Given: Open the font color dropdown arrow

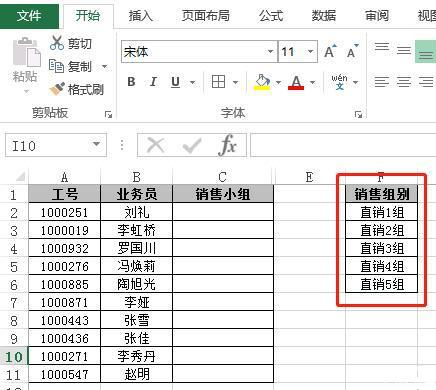Looking at the screenshot, I should pyautogui.click(x=313, y=82).
